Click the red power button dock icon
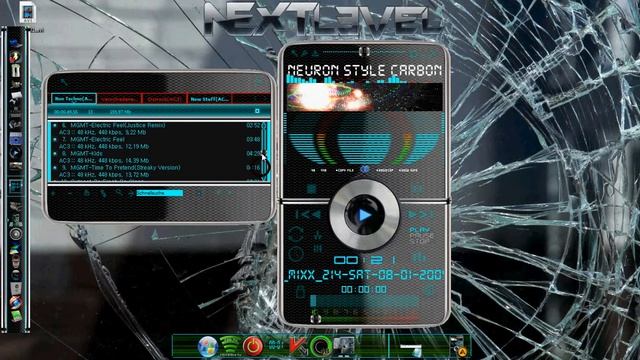Viewport: 640px width, 360px height. pyautogui.click(x=253, y=346)
